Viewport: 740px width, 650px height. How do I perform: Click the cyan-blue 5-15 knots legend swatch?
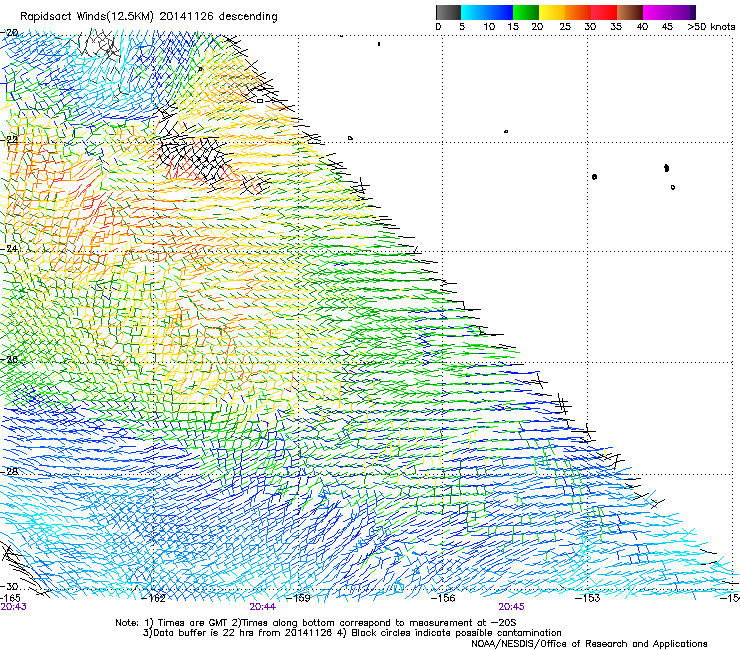[x=487, y=12]
